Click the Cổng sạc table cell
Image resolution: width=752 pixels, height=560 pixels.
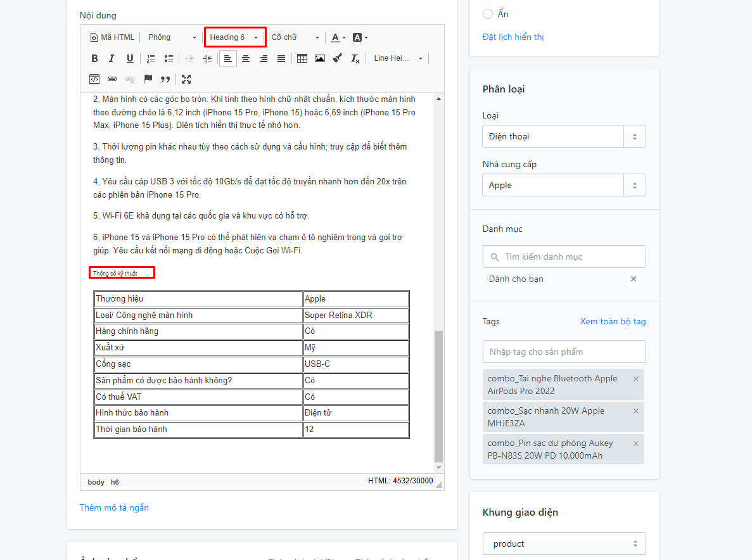(198, 364)
